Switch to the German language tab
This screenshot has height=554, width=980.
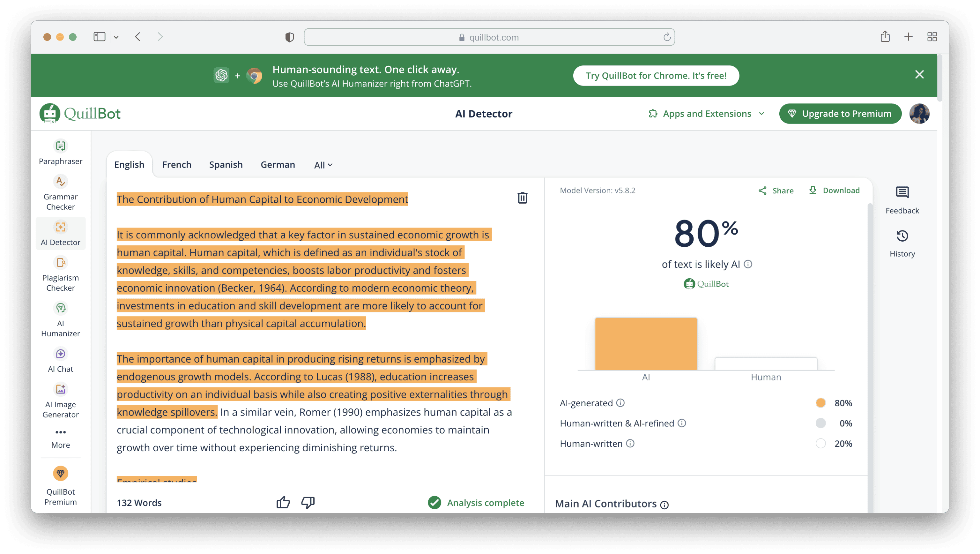[278, 164]
